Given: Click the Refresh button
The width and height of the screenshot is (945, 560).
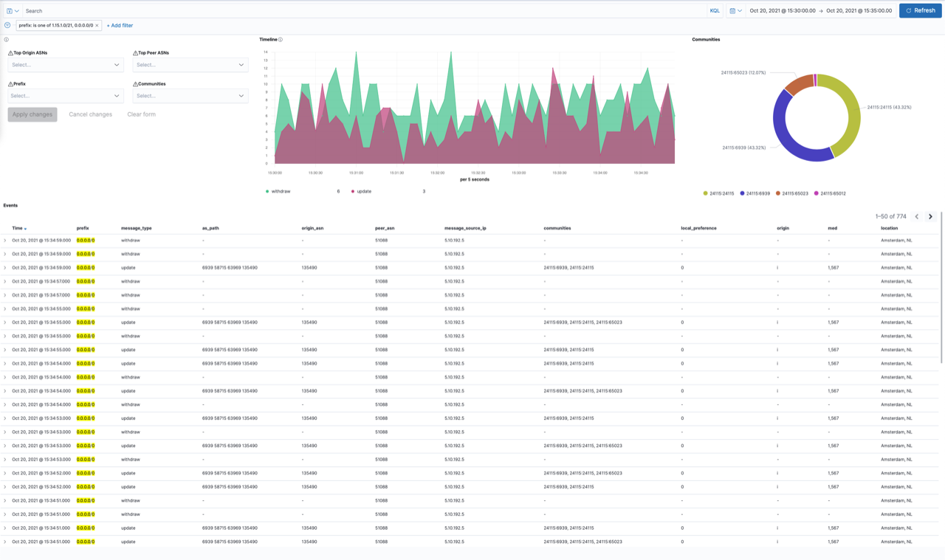Looking at the screenshot, I should pos(920,10).
